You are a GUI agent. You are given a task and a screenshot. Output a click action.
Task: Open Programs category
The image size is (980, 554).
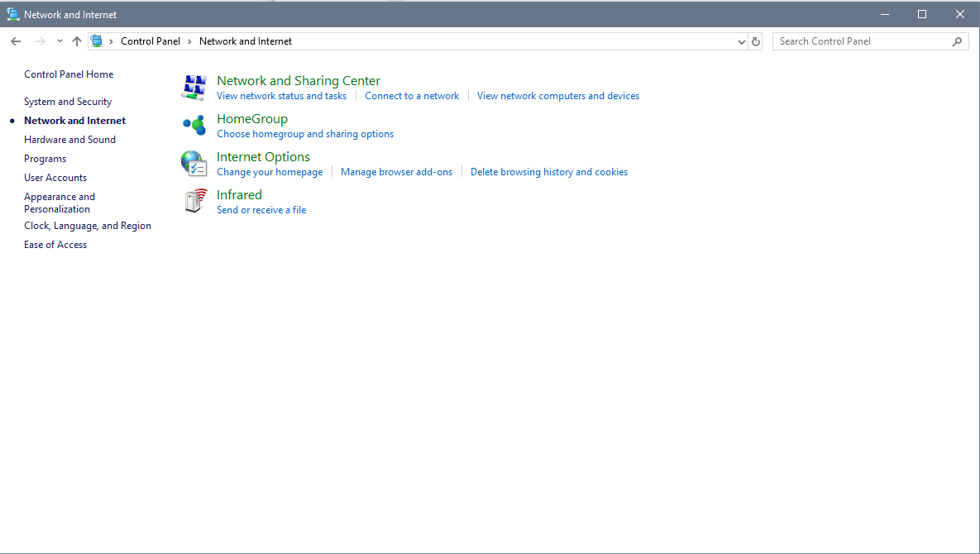45,159
